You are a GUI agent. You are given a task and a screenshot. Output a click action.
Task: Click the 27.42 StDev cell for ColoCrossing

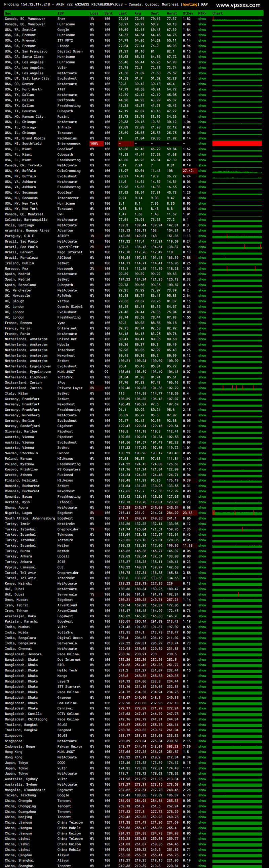point(190,171)
